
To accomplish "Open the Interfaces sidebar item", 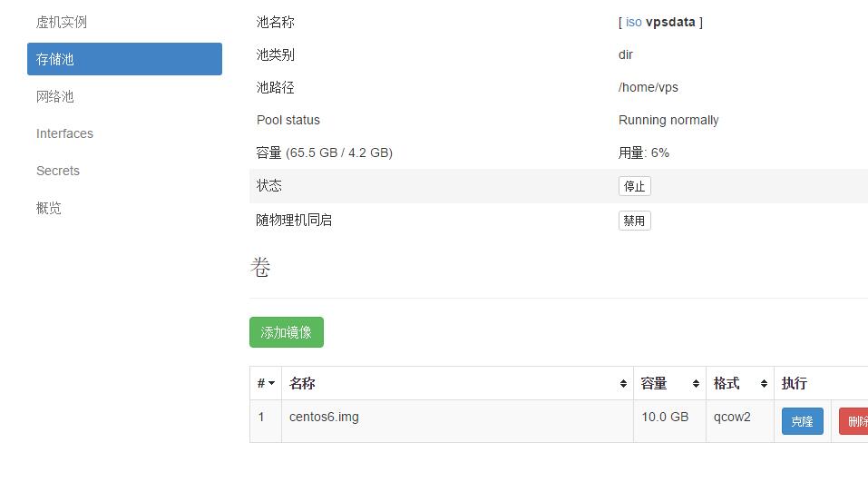I will 64,133.
